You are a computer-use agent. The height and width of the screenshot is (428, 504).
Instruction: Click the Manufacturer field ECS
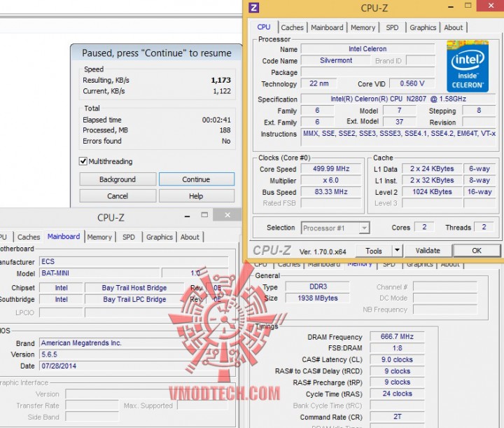click(x=134, y=261)
